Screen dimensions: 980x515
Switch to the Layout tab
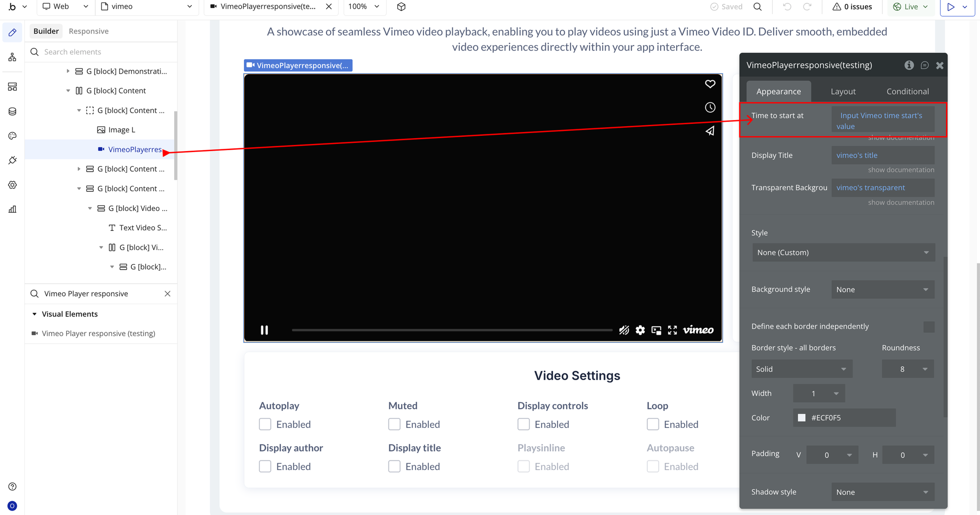[843, 91]
